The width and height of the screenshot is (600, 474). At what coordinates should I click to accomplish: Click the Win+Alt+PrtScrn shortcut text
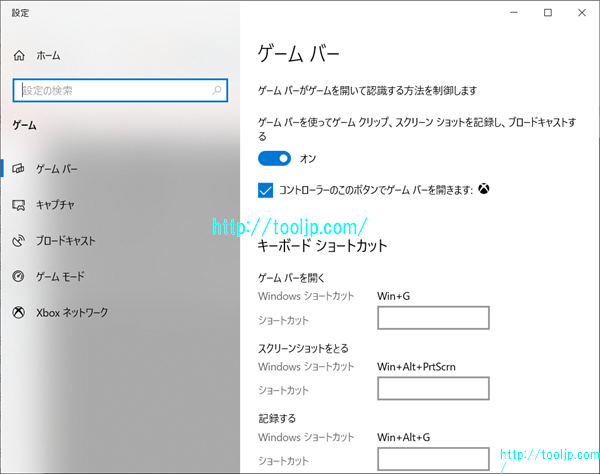(416, 366)
